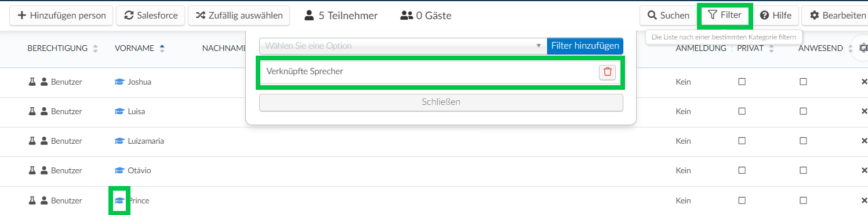Toggle the Privat checkbox for Prince
The image size is (868, 215).
point(742,201)
